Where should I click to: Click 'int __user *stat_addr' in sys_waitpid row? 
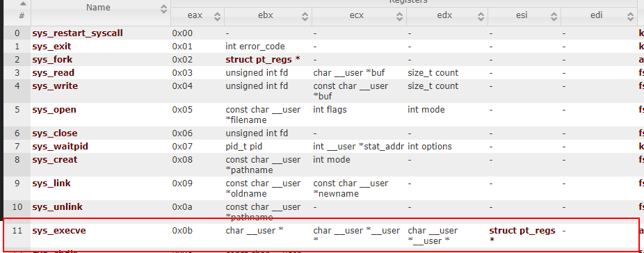pyautogui.click(x=359, y=146)
